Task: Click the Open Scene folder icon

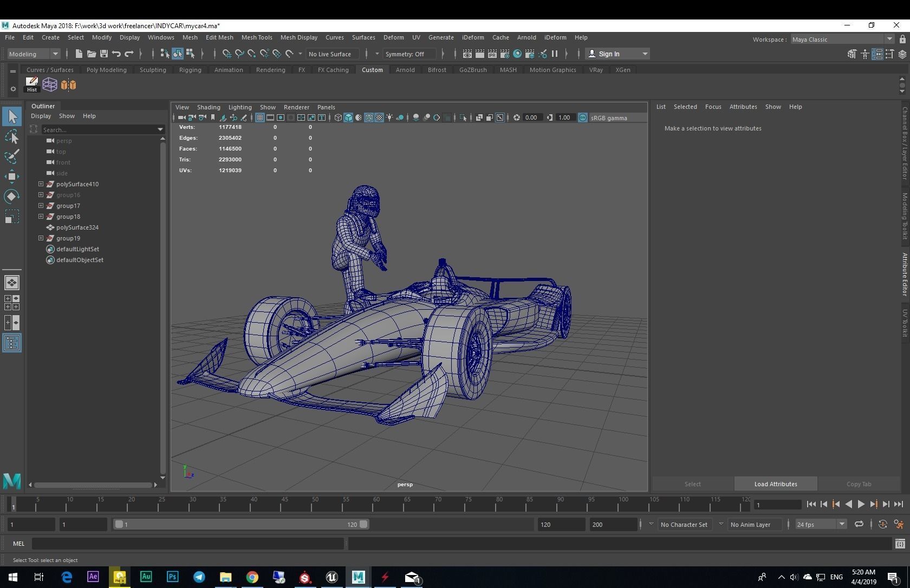Action: pyautogui.click(x=91, y=54)
